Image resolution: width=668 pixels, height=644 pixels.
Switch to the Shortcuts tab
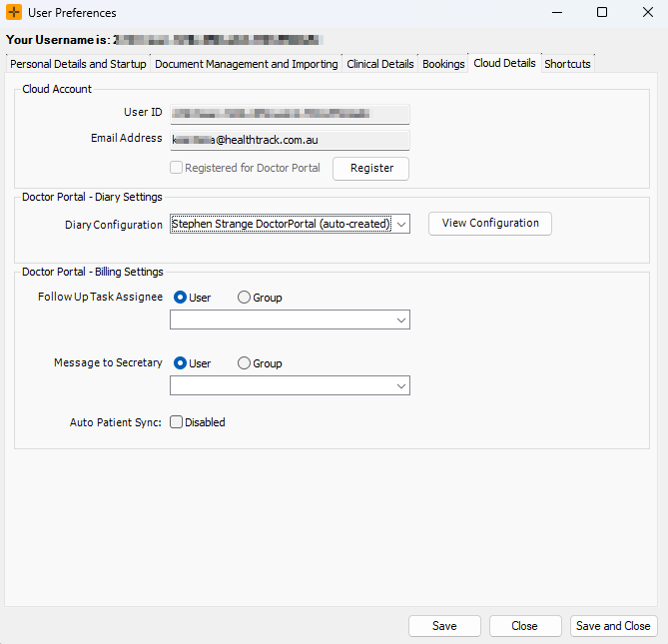[567, 64]
